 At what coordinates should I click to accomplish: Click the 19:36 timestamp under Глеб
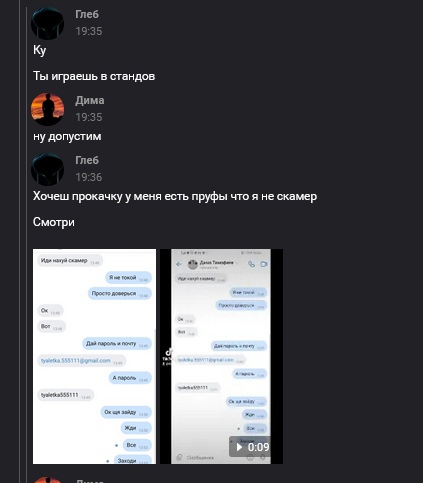pyautogui.click(x=89, y=177)
